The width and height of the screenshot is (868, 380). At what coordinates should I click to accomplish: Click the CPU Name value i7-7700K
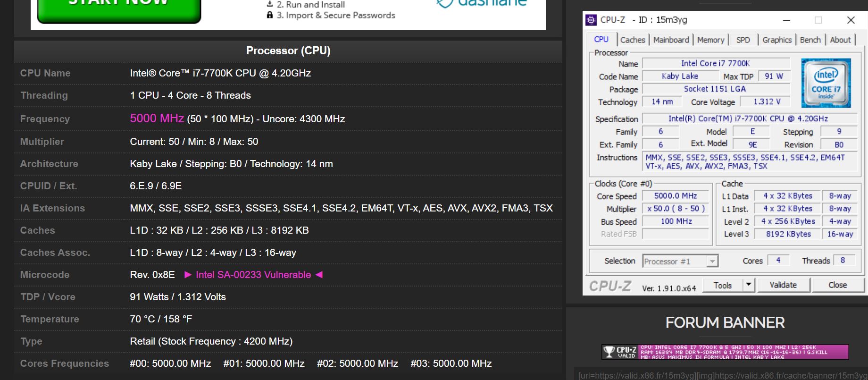pyautogui.click(x=220, y=73)
